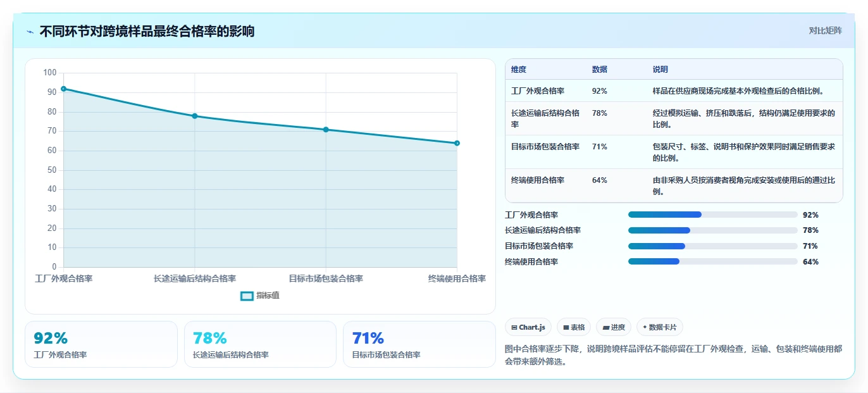Click the 71% value in the table
Screen dimensions: 868x393
(600, 147)
